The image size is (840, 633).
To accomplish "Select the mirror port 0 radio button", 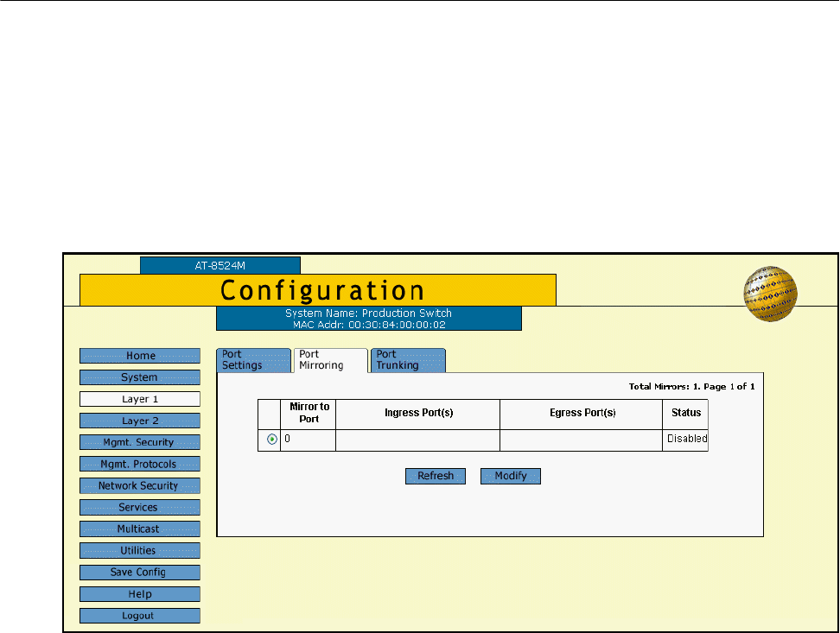I will 272,440.
